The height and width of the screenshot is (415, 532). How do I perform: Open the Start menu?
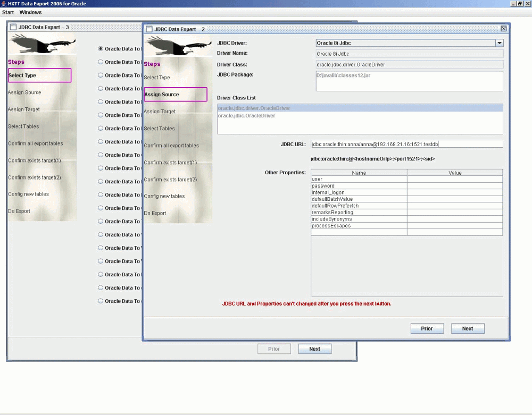pyautogui.click(x=7, y=12)
